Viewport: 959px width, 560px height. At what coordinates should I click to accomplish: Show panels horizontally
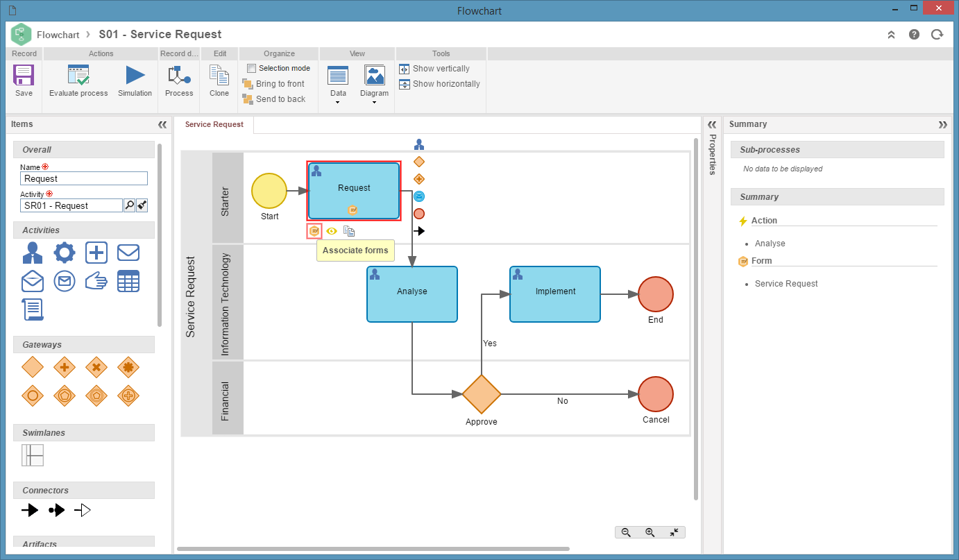coord(439,84)
